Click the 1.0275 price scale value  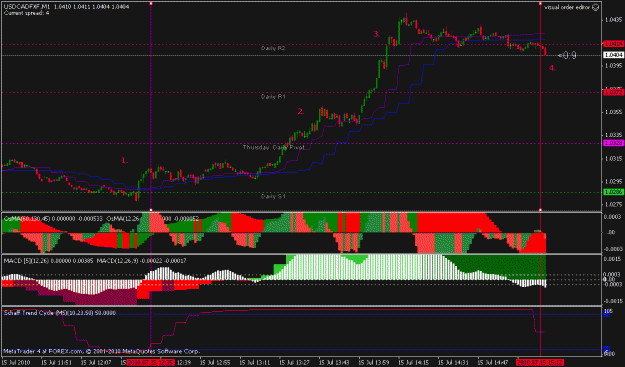pyautogui.click(x=613, y=205)
